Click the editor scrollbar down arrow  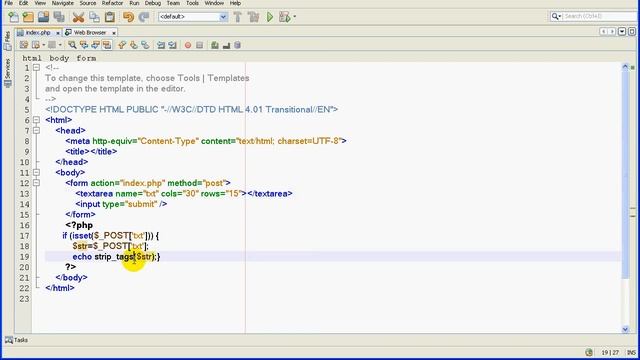pyautogui.click(x=625, y=329)
